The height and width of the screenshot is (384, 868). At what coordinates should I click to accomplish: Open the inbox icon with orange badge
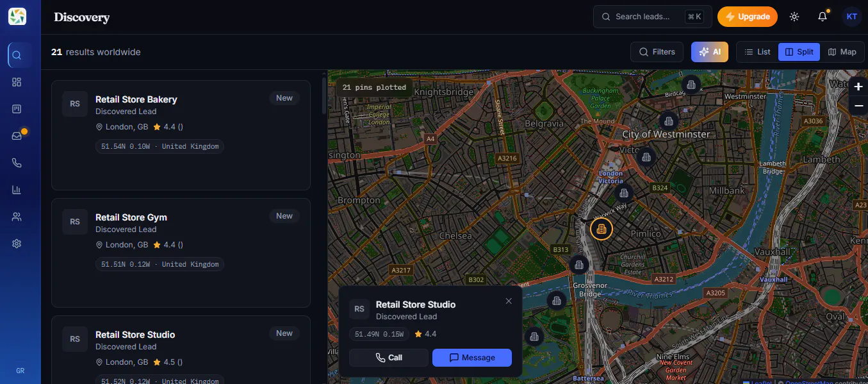17,136
